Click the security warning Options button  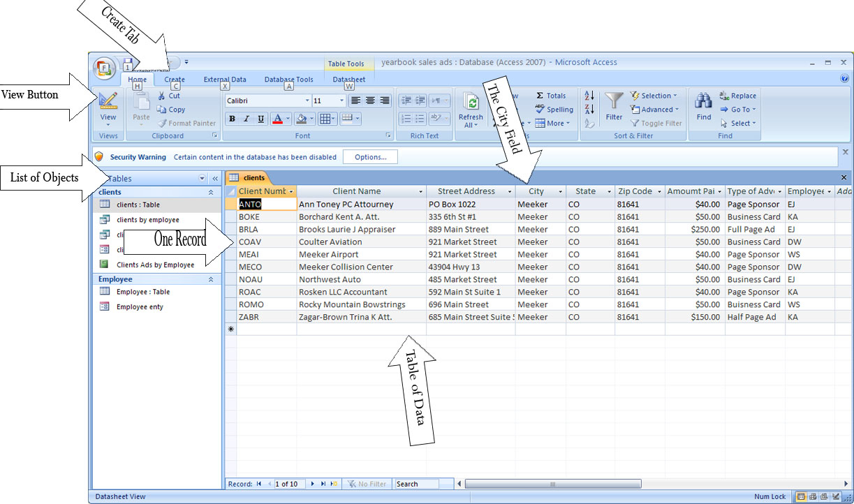pos(370,157)
